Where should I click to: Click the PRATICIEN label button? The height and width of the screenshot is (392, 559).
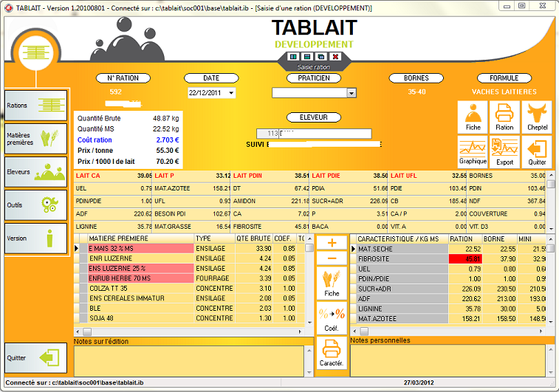coord(314,78)
